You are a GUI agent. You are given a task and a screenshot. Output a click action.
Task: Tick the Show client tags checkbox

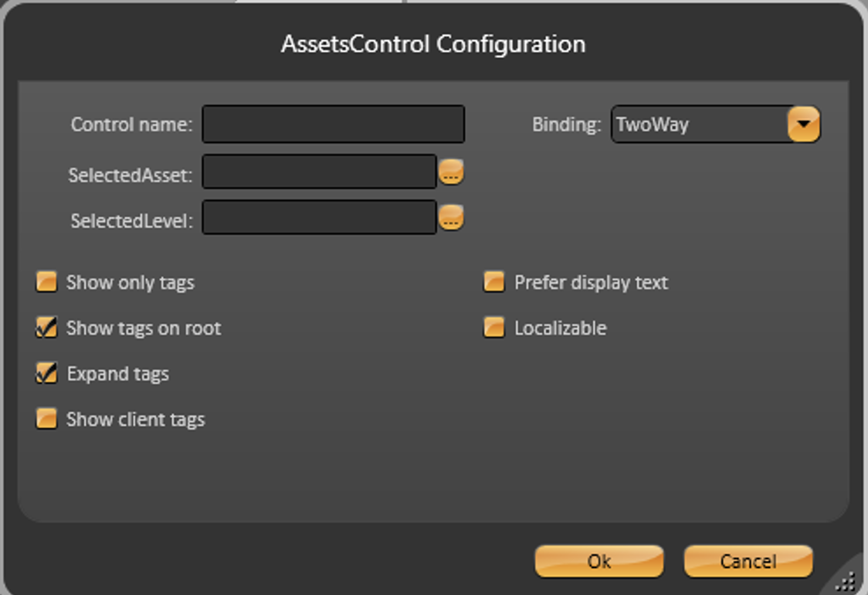point(46,420)
